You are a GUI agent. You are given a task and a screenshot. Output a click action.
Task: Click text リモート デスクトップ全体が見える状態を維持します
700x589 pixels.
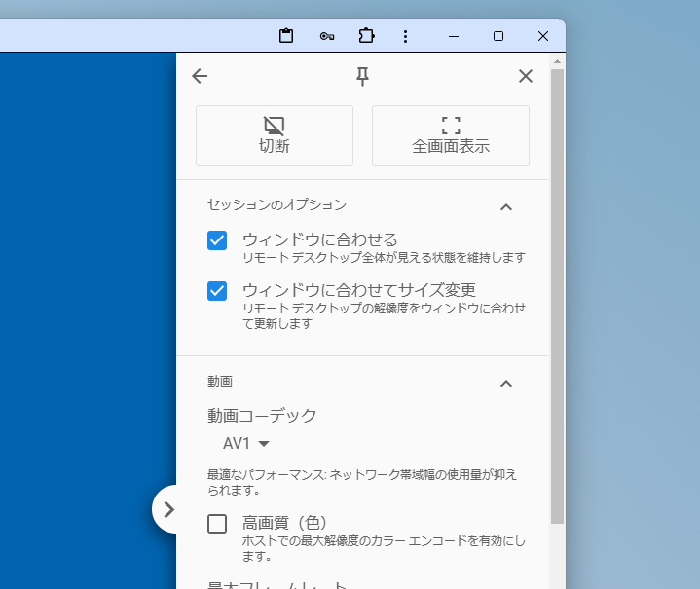384,258
